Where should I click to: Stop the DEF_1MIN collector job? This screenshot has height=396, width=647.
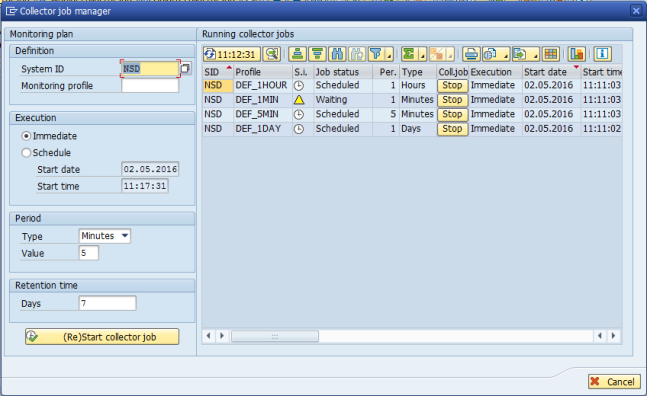click(x=452, y=100)
